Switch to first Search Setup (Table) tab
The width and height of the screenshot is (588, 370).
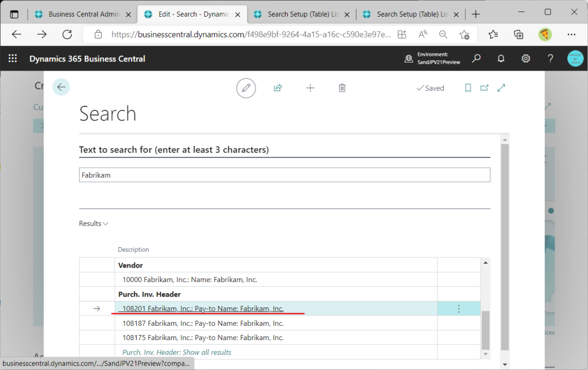point(303,14)
